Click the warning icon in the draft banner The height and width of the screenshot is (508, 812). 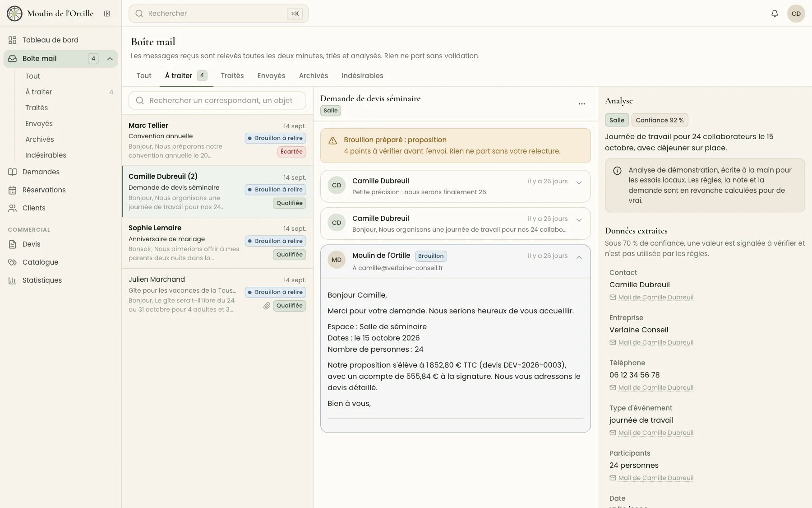(x=333, y=140)
